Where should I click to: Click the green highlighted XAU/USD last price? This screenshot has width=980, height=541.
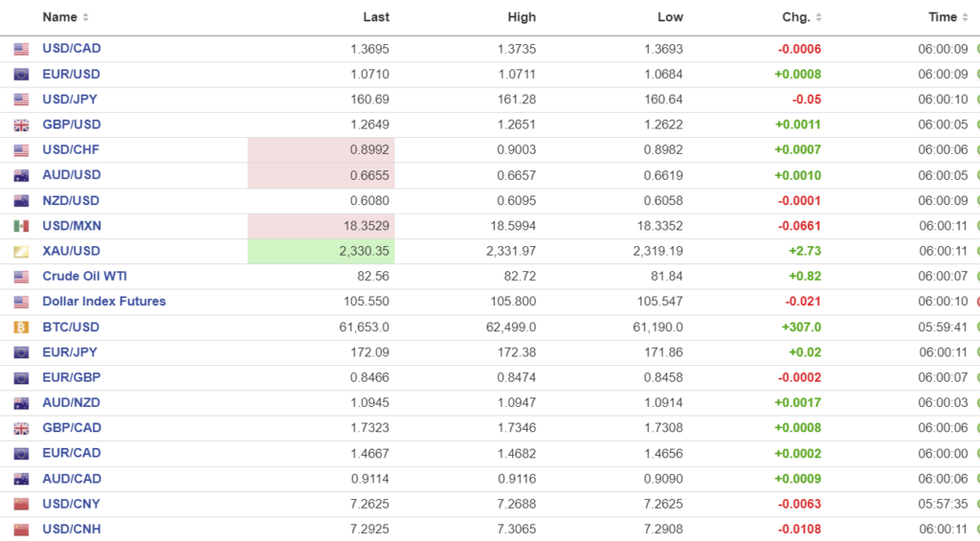363,251
